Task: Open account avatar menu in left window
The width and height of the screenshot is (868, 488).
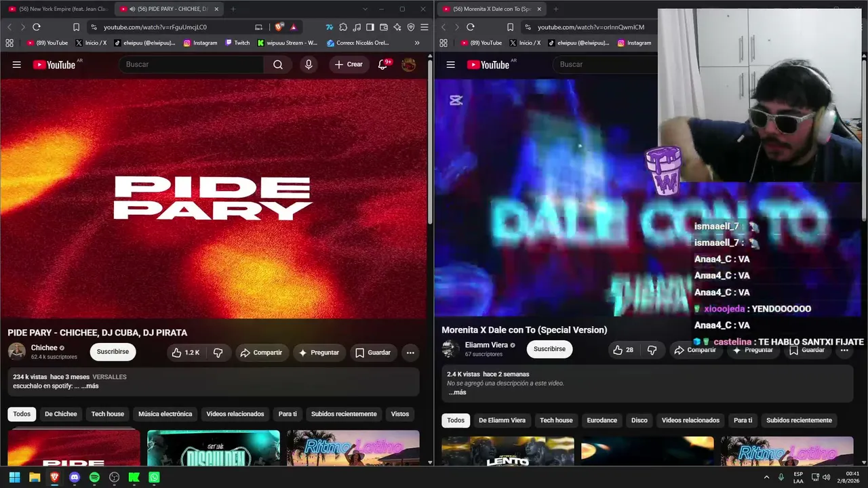Action: coord(408,64)
